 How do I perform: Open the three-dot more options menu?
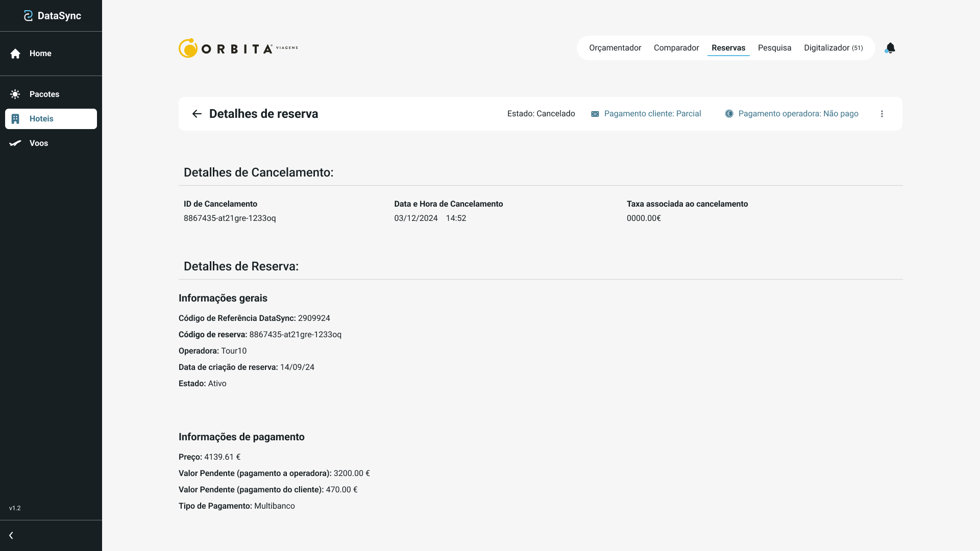[882, 114]
